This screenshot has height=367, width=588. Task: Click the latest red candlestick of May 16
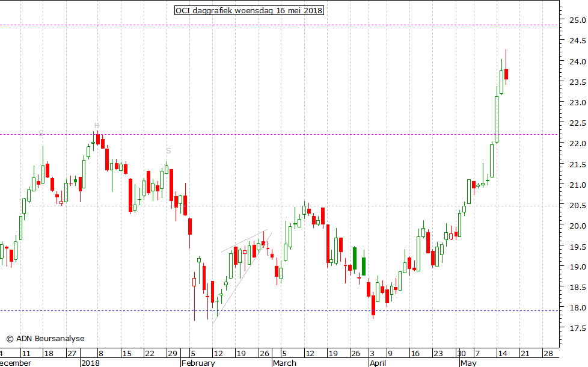[x=506, y=74]
